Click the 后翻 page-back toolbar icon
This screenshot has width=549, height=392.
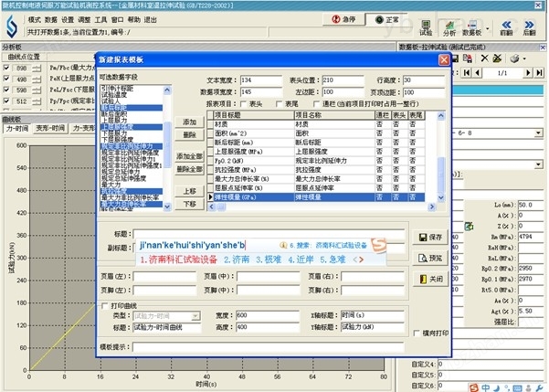point(530,26)
